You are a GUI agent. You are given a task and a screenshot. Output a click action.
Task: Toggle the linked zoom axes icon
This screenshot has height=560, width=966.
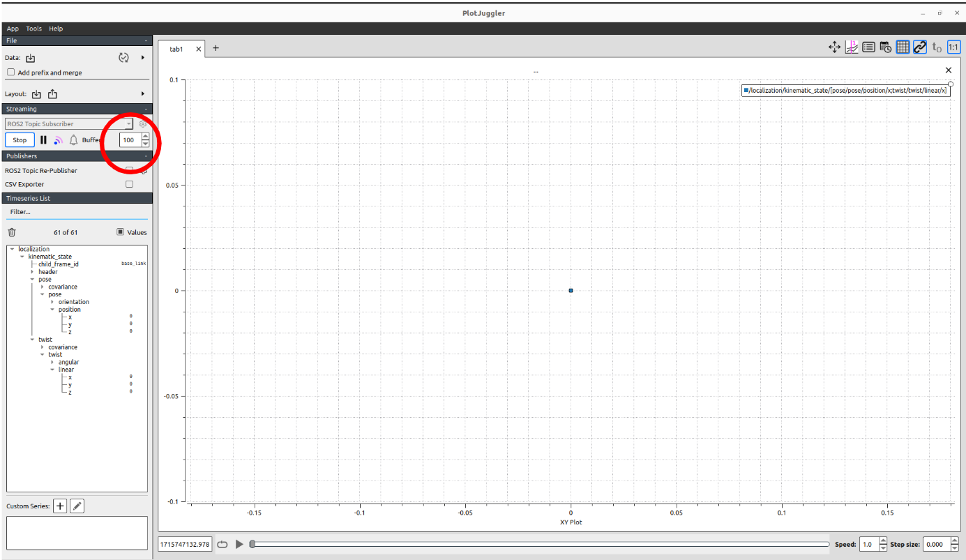point(919,47)
